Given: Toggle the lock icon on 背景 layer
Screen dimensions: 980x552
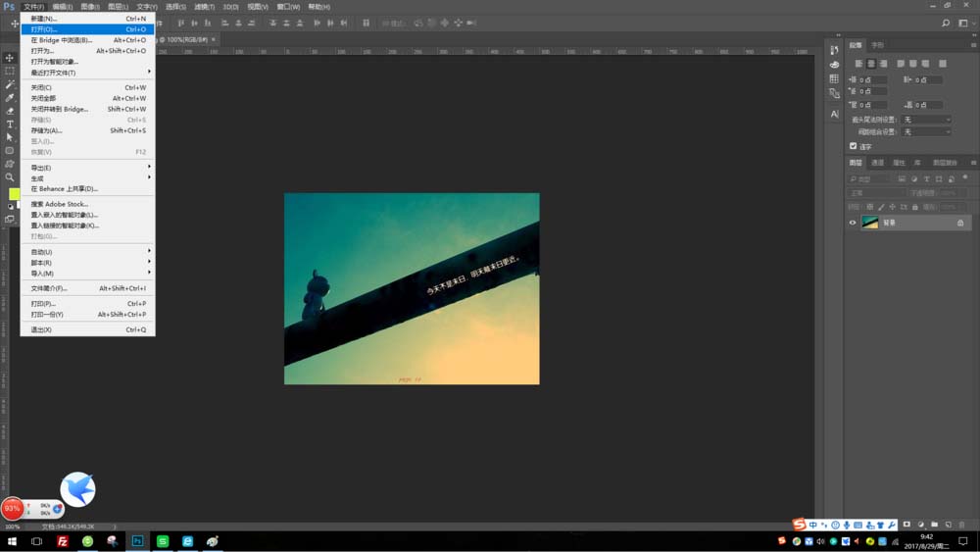Looking at the screenshot, I should 960,223.
